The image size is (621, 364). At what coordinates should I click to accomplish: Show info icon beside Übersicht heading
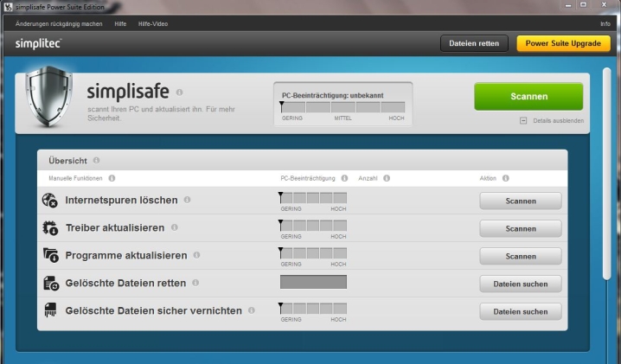[96, 160]
